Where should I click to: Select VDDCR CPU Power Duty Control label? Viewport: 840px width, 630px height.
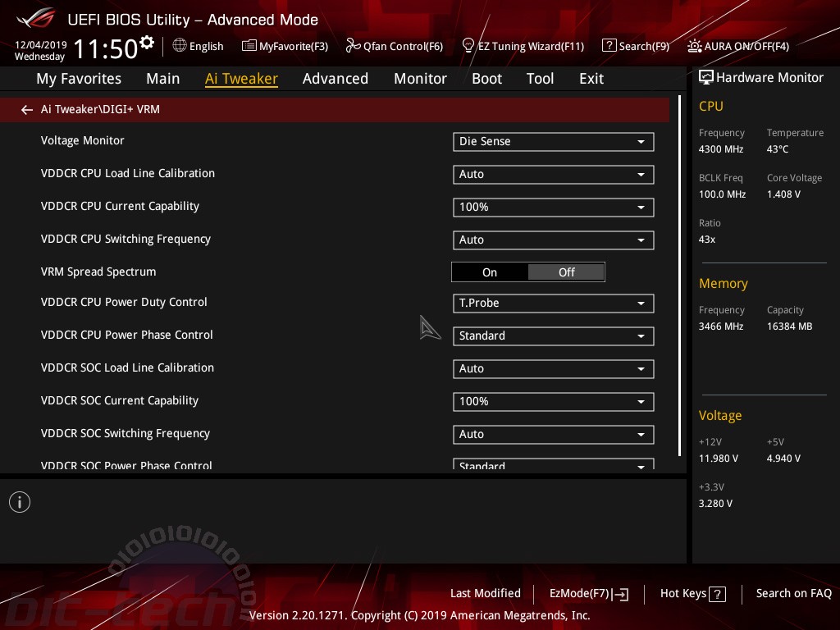coord(124,302)
